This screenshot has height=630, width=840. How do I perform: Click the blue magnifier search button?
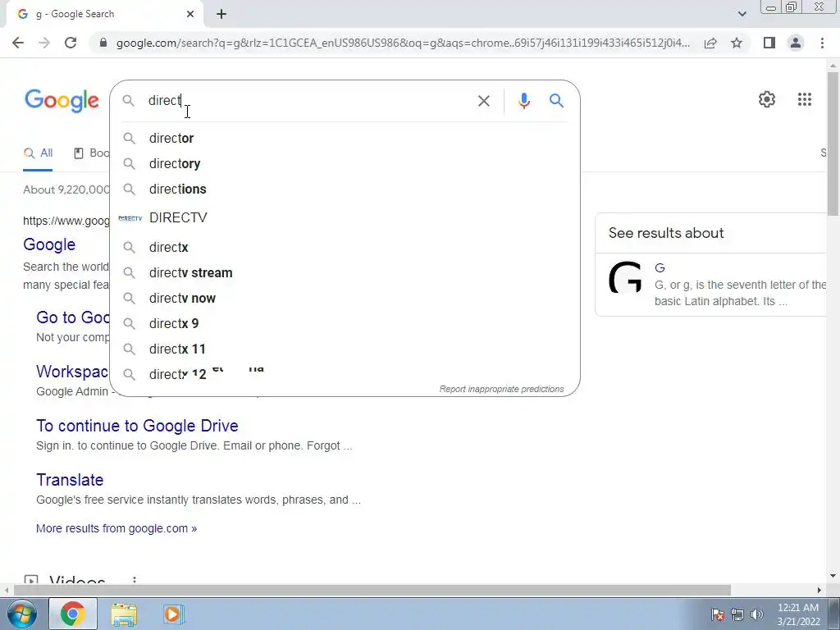point(557,100)
